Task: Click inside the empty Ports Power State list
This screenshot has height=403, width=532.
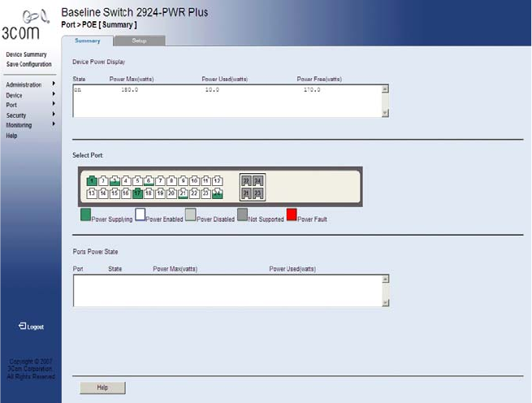Action: tap(227, 291)
